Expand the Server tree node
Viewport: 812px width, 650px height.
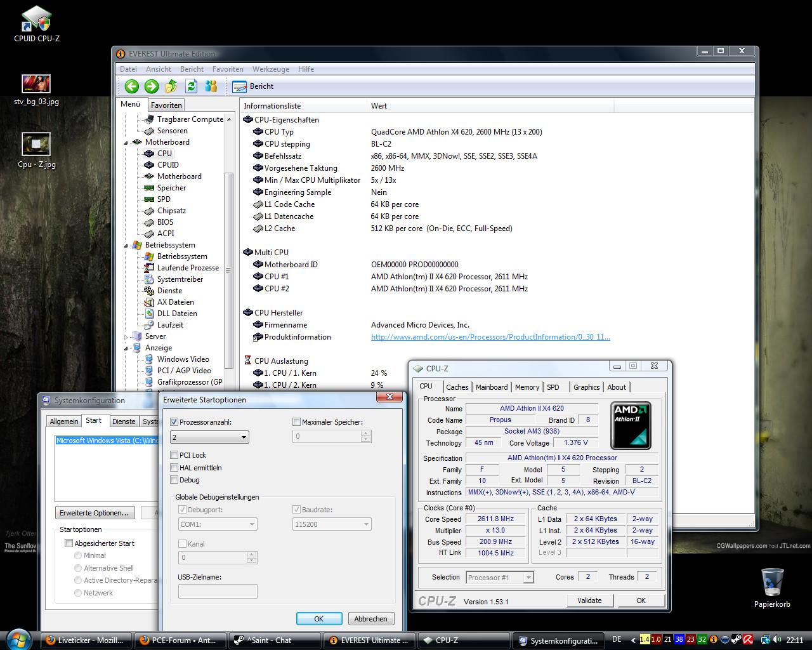(x=126, y=337)
